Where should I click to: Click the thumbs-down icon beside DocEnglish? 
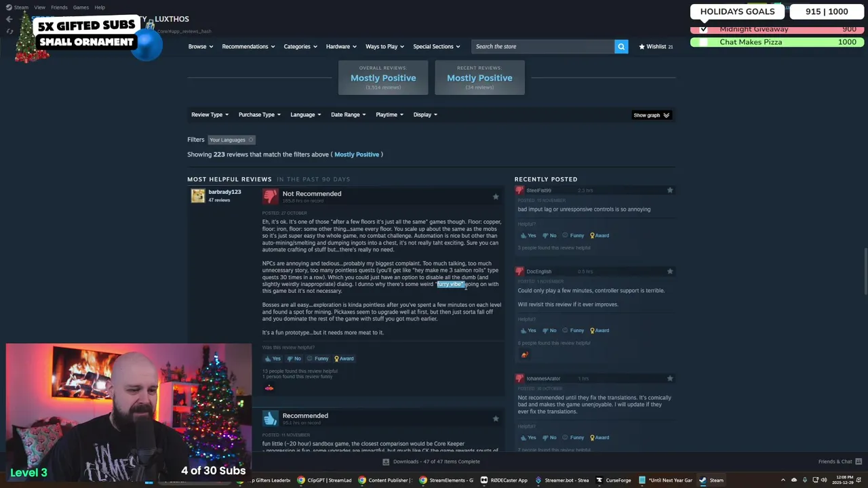[x=520, y=271]
